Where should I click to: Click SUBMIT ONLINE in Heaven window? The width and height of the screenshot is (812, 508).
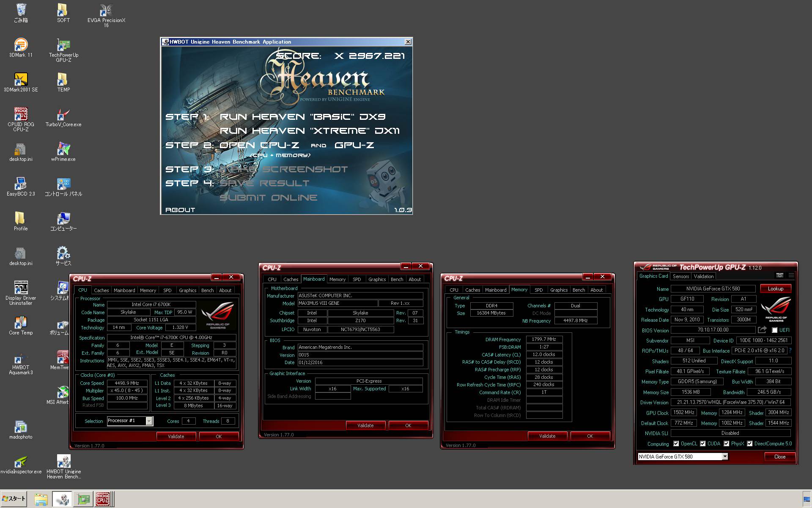coord(268,198)
